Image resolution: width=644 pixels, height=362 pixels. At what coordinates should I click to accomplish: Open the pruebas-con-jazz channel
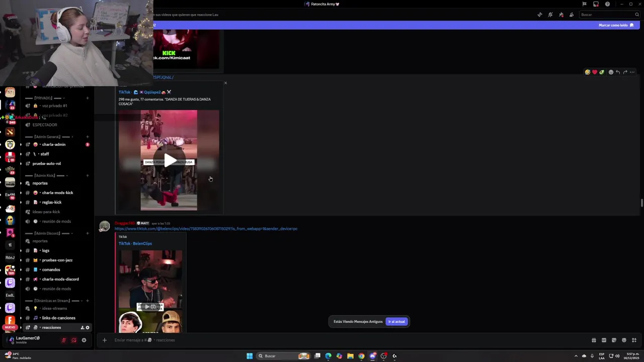coord(56,260)
